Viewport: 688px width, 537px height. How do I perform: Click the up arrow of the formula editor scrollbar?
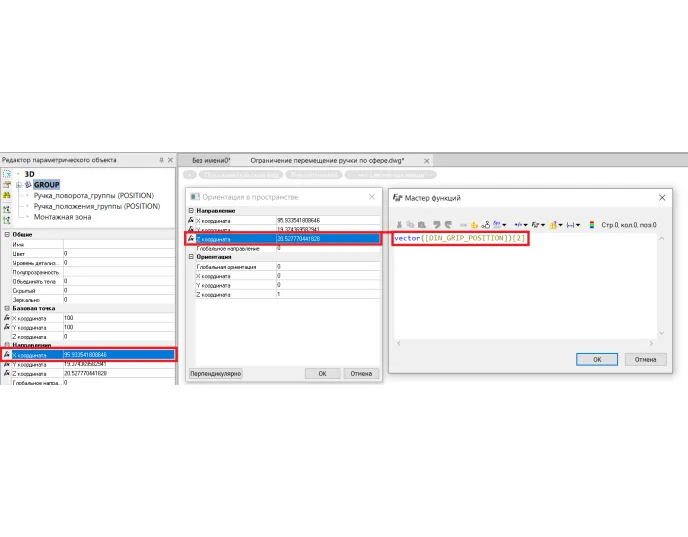tap(662, 238)
